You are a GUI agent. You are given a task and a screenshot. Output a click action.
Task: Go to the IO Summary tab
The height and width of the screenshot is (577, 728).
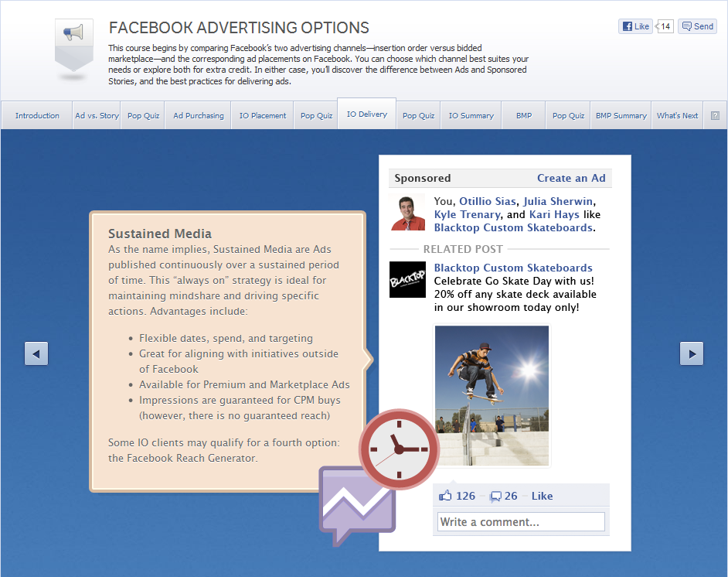click(x=471, y=116)
